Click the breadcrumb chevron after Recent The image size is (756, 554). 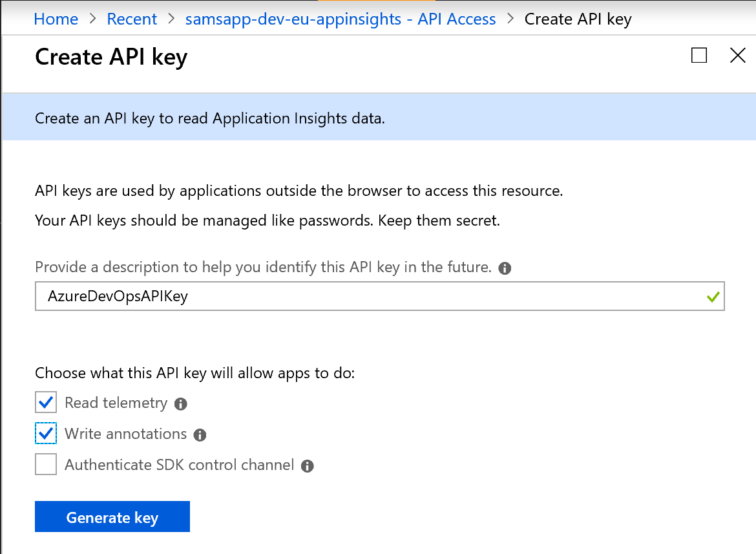[171, 19]
